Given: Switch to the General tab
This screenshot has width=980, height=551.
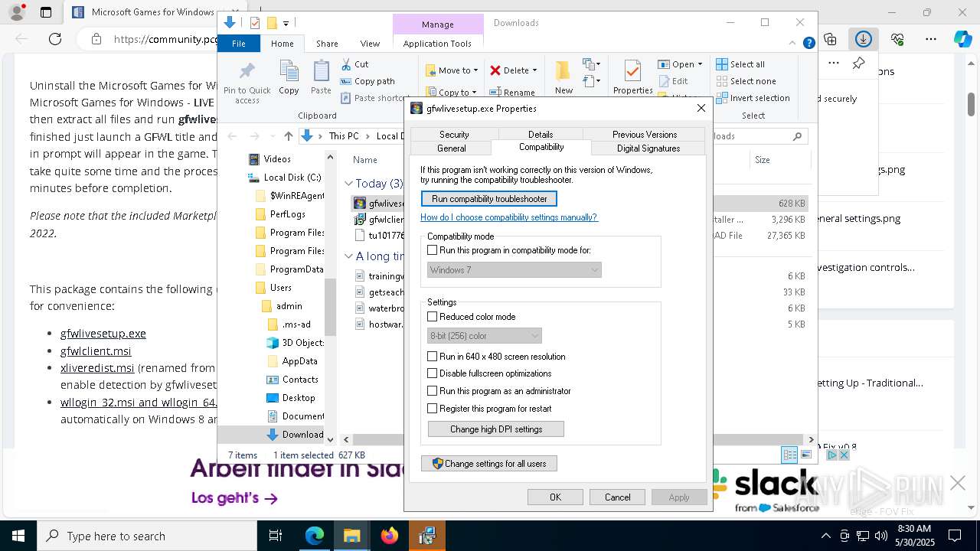Looking at the screenshot, I should 451,148.
